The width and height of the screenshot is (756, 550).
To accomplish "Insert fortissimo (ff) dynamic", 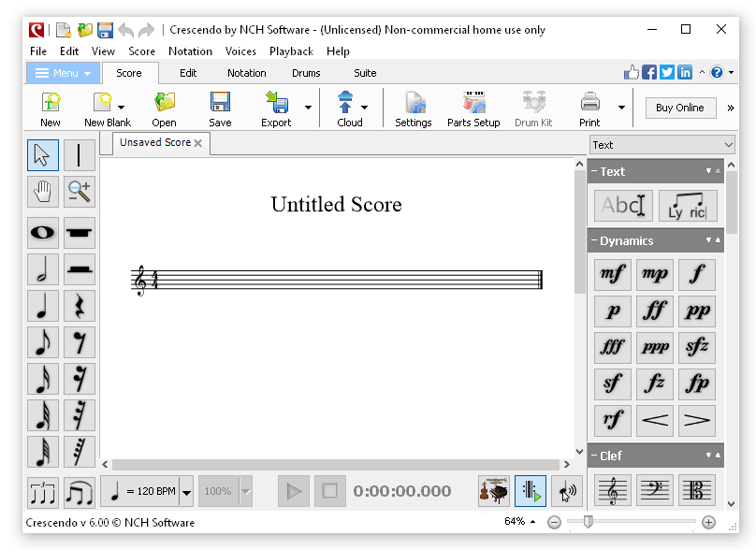I will tap(655, 311).
